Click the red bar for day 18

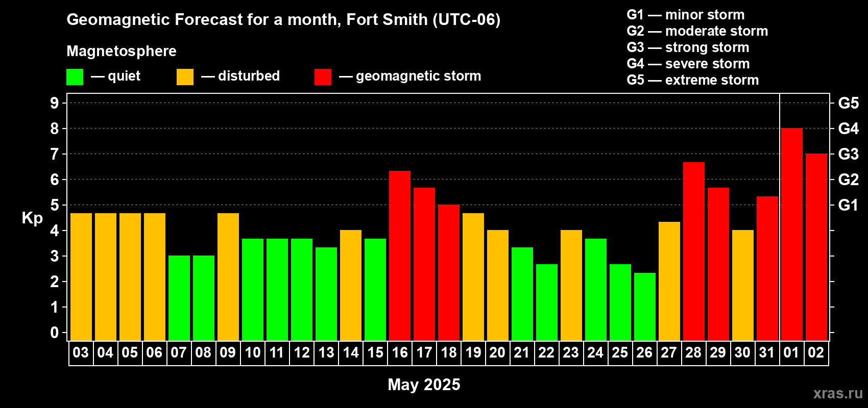pyautogui.click(x=449, y=273)
